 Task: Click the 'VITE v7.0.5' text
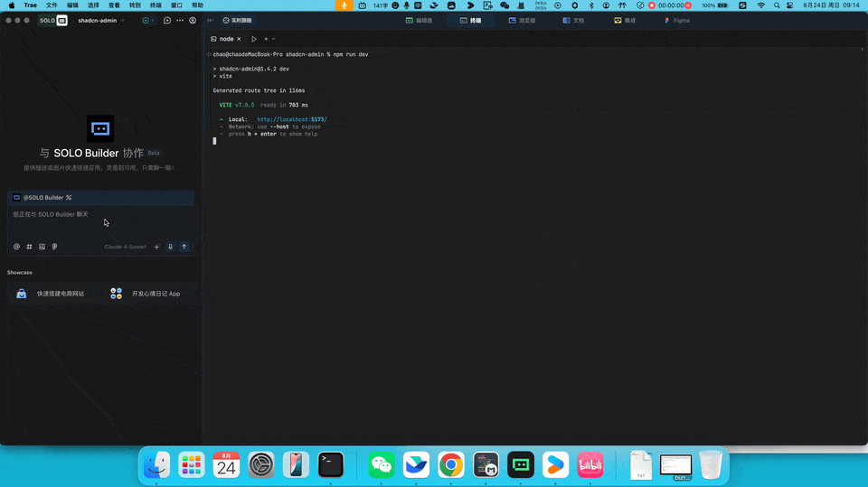pos(236,105)
